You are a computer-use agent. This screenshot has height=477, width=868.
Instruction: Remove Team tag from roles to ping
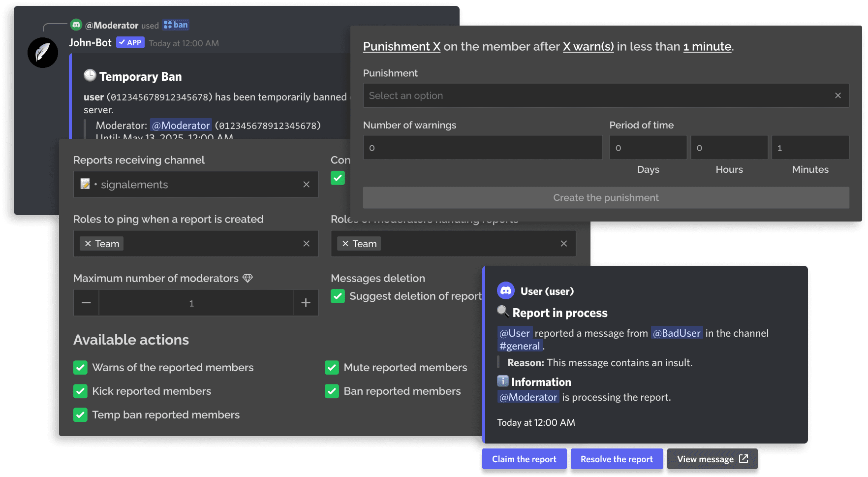88,244
